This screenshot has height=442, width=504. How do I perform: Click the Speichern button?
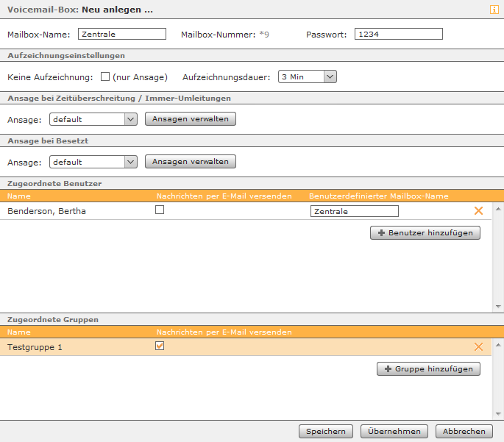[326, 432]
